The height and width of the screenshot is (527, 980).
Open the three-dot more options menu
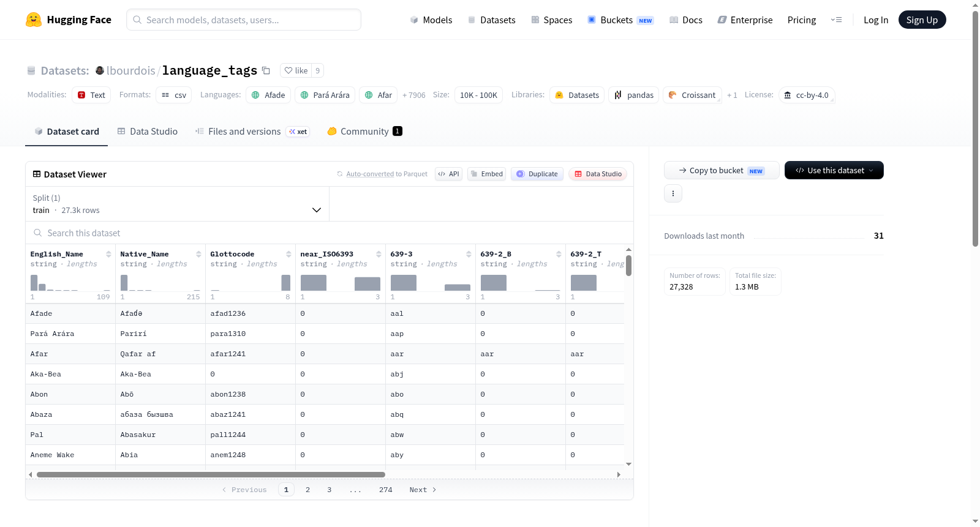pyautogui.click(x=673, y=193)
